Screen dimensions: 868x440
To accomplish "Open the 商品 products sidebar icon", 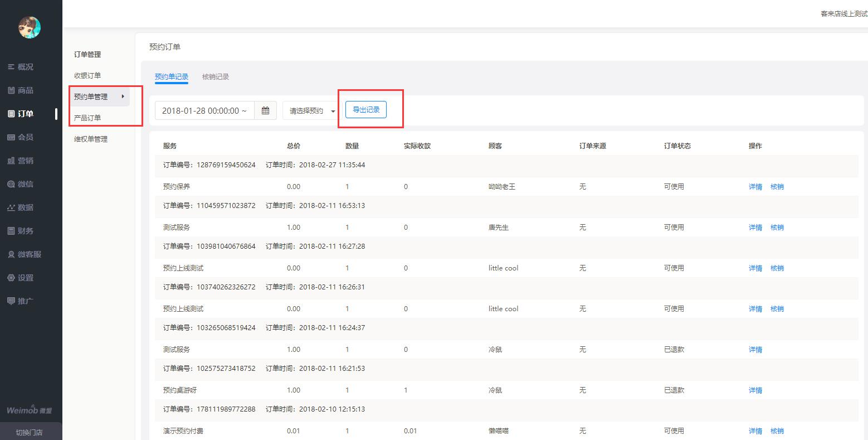I will point(11,90).
